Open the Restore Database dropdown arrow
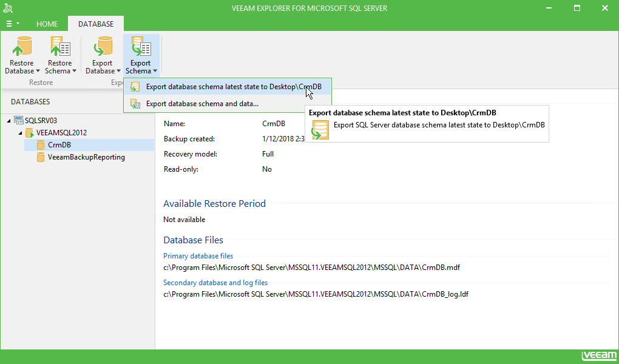Viewport: 619px width, 364px height. pos(38,71)
